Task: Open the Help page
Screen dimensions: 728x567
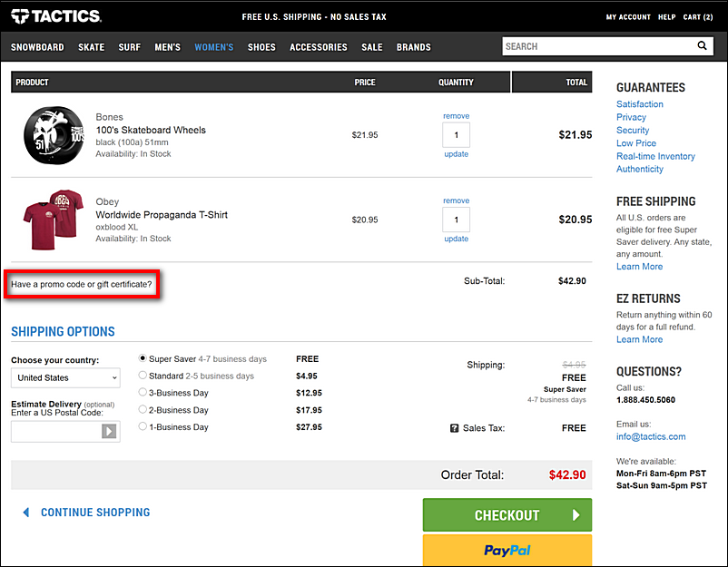Action: point(666,17)
